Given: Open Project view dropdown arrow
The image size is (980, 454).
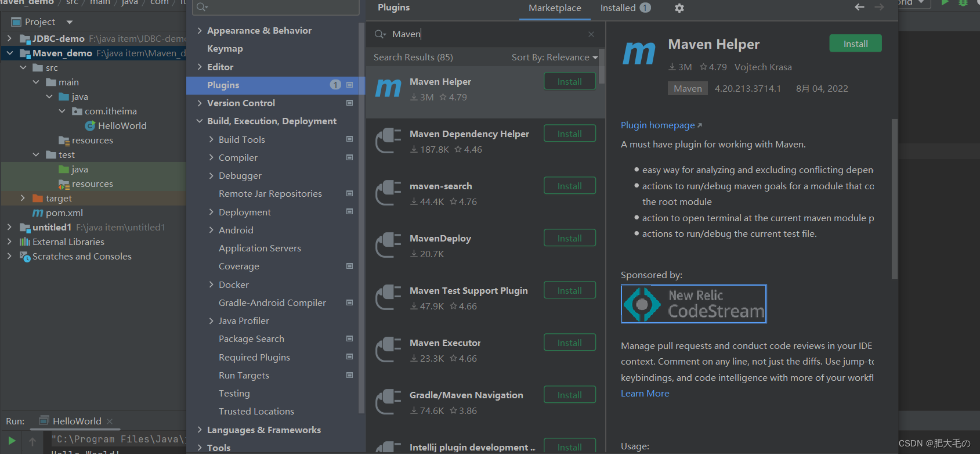Looking at the screenshot, I should click(70, 22).
